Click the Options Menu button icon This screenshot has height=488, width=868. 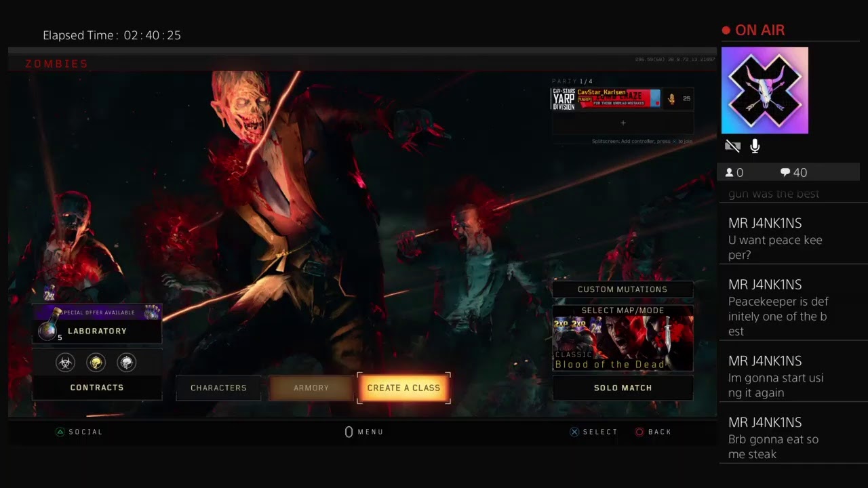(349, 432)
